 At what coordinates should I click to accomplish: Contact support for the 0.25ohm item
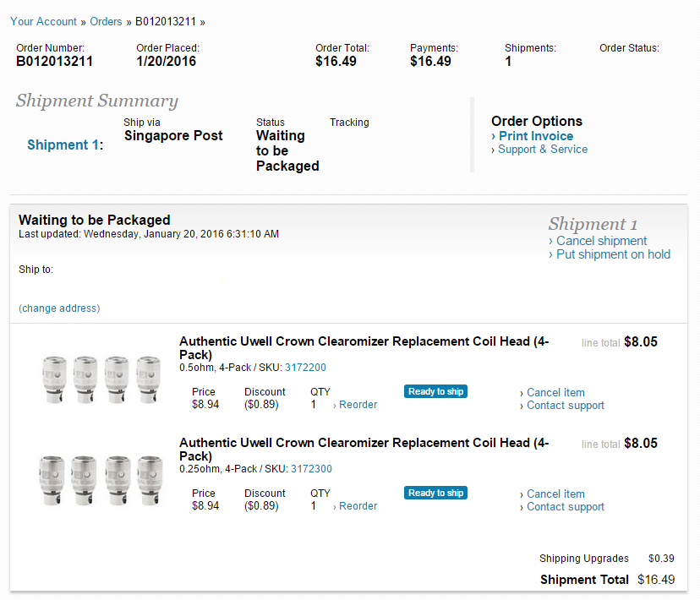(565, 507)
